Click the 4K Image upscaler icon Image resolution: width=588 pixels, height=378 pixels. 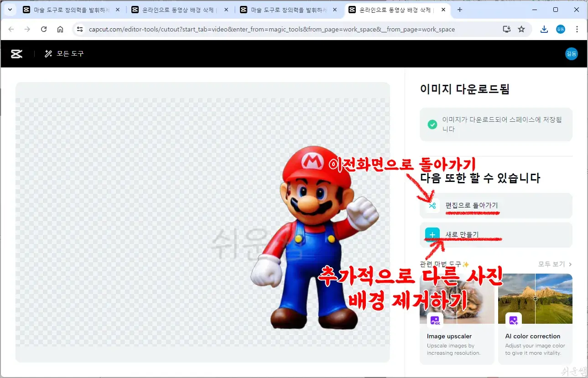[x=435, y=321]
